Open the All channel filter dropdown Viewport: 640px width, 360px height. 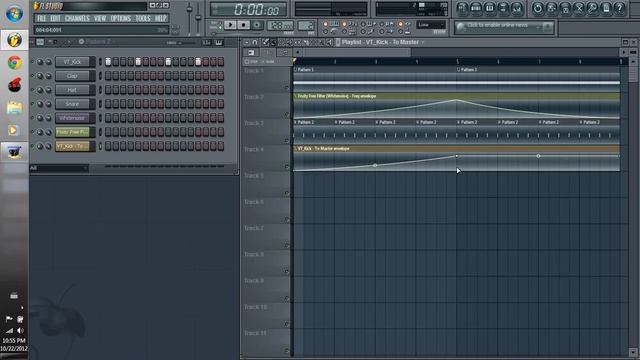click(x=59, y=168)
